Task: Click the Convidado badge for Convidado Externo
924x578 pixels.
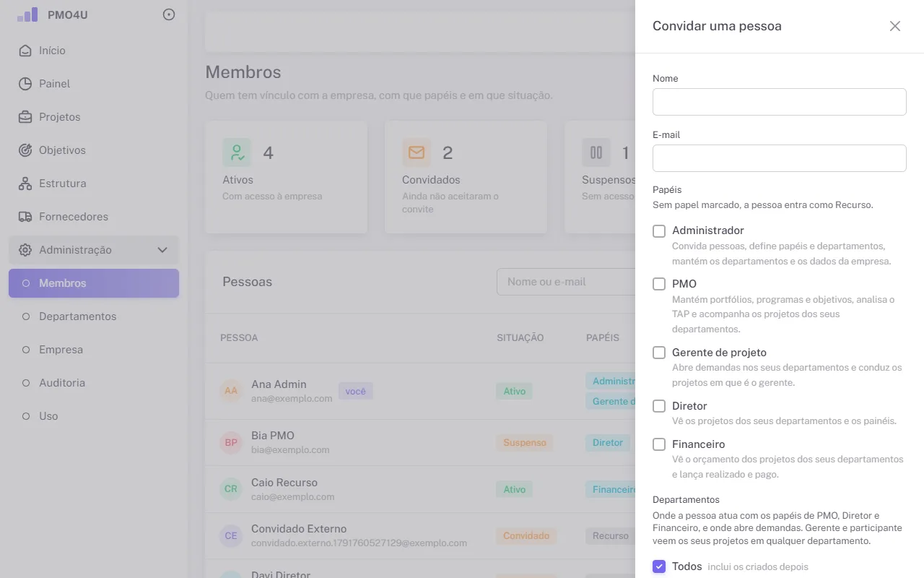Action: (x=526, y=535)
